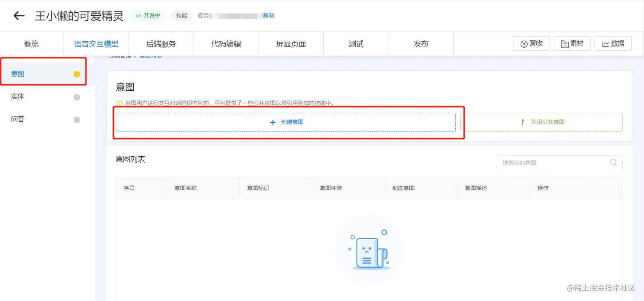This screenshot has width=644, height=301.
Task: Switch to the 发布 tab
Action: coord(421,44)
